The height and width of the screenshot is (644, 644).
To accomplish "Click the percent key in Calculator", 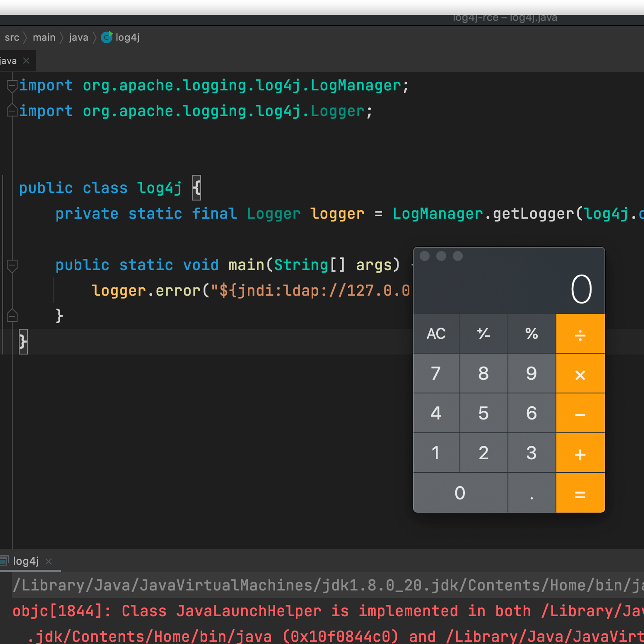I will [532, 333].
